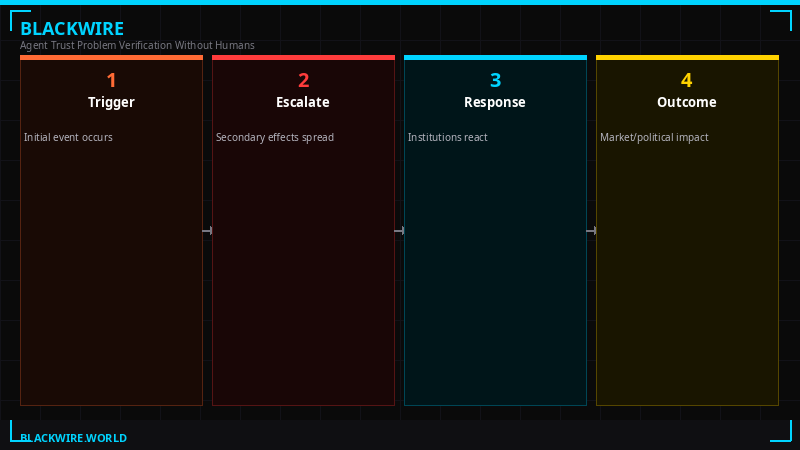Open the Trigger card heading

[x=111, y=102]
